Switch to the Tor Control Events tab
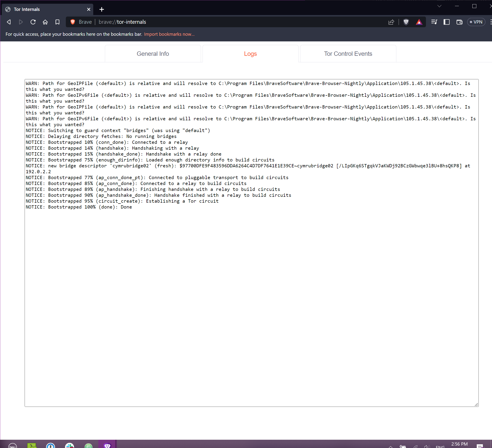Screen dimensions: 492x448 pos(348,53)
